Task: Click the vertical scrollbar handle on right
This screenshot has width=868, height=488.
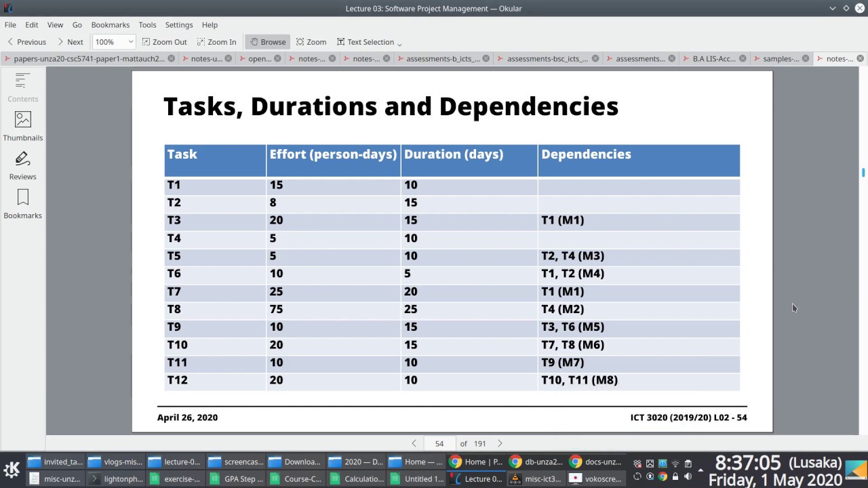Action: pyautogui.click(x=863, y=173)
